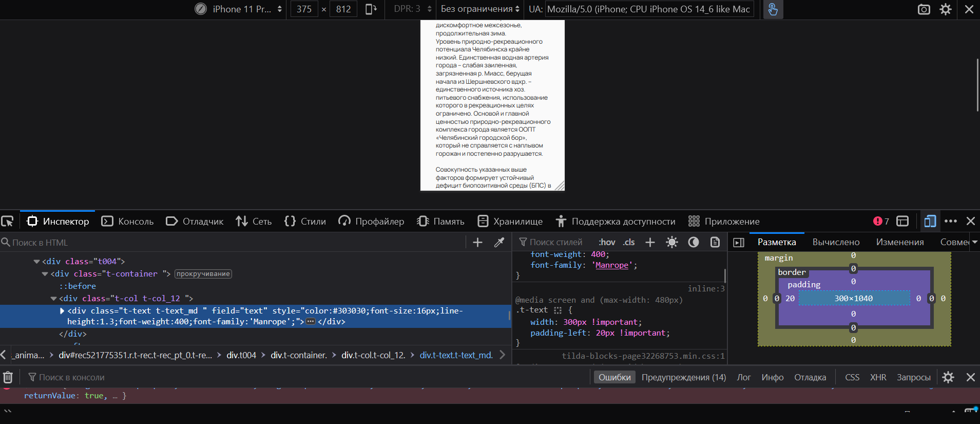This screenshot has width=980, height=424.
Task: Close the split console
Action: coord(970,377)
